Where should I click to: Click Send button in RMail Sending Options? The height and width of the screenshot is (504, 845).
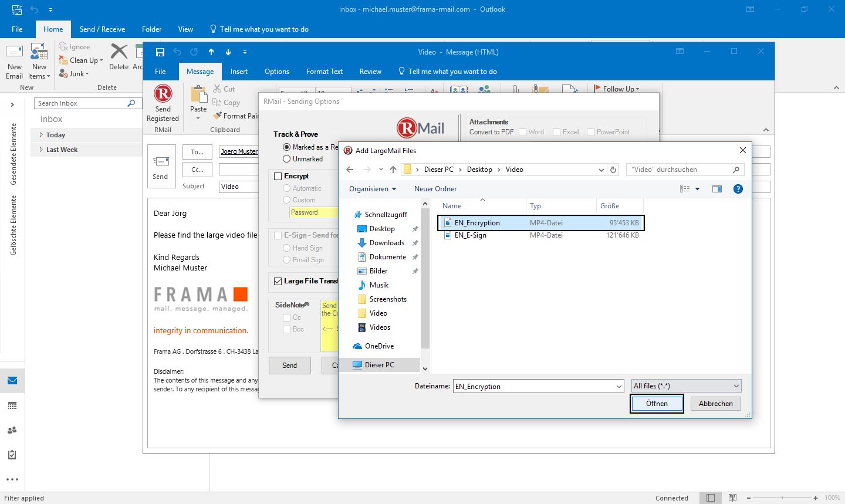[x=290, y=366]
